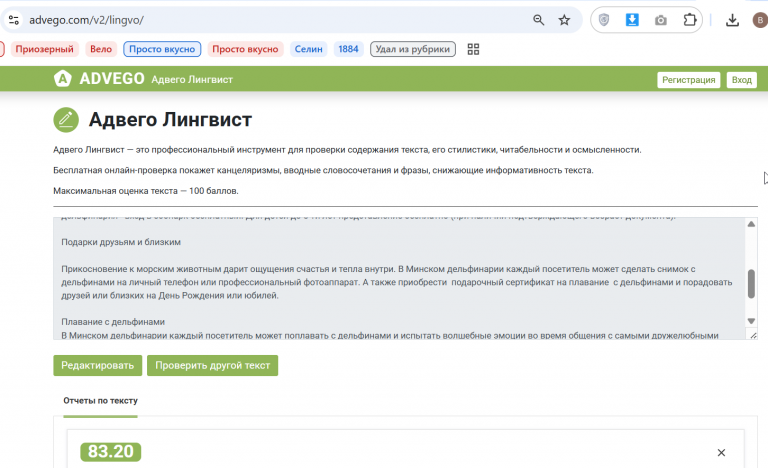Click the text area scroll down arrow
The image size is (768, 468).
tap(751, 321)
